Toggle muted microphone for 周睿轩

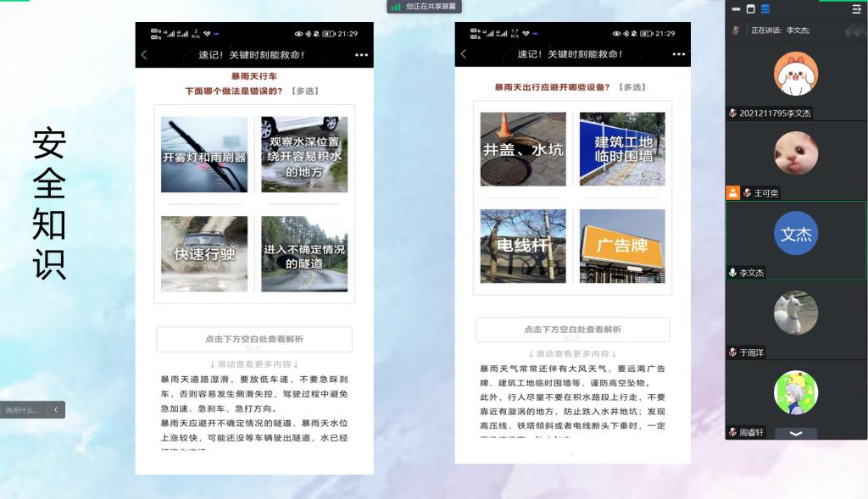[733, 432]
